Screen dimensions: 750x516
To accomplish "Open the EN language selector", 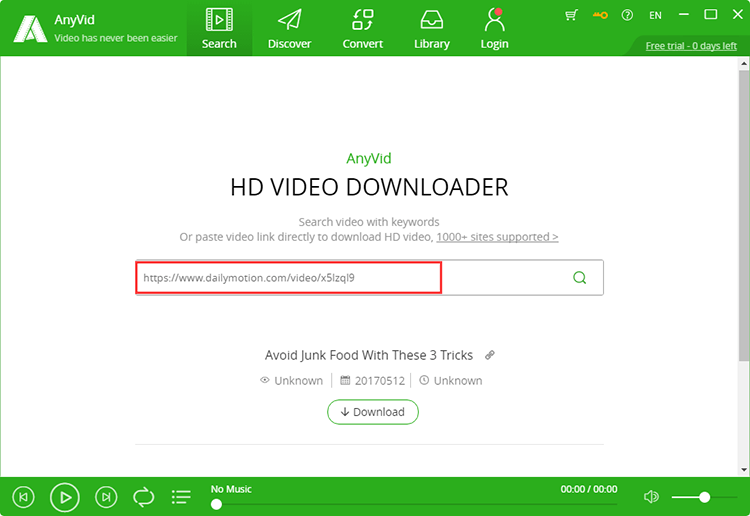I will [655, 15].
